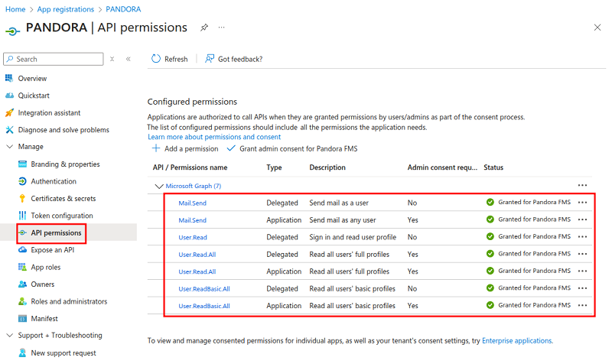
Task: Collapse the Microsoft Graph permissions group
Action: 159,186
